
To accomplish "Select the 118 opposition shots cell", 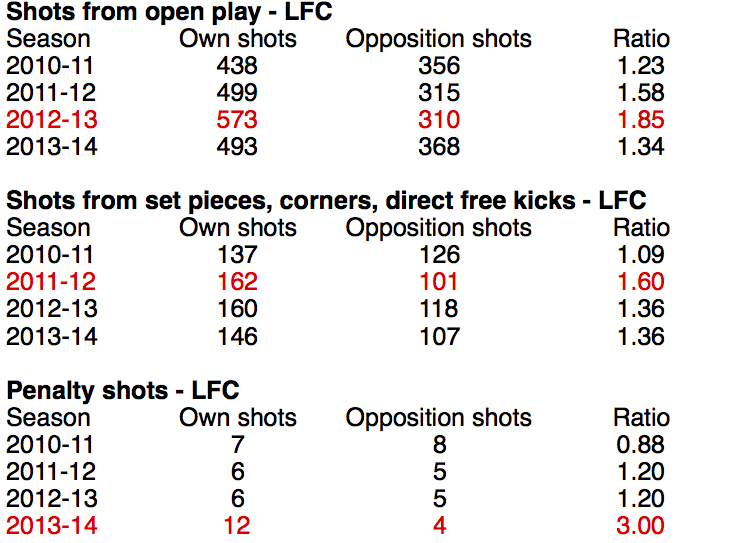I will click(x=439, y=309).
